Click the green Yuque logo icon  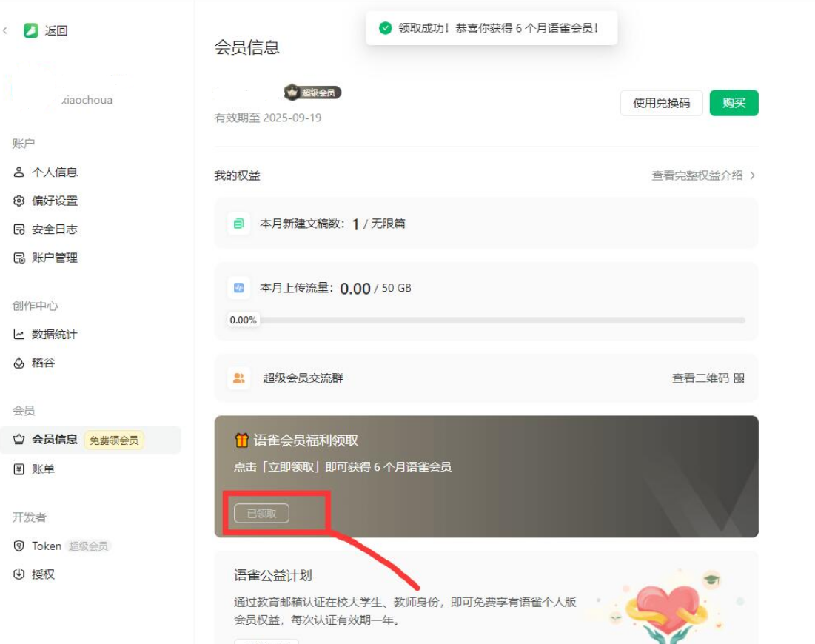pos(30,30)
